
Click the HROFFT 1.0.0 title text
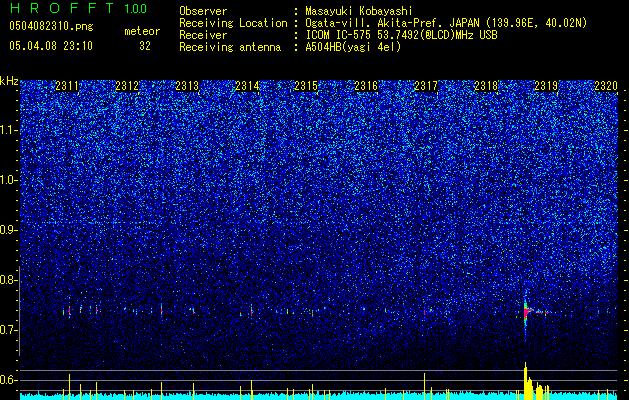[78, 8]
